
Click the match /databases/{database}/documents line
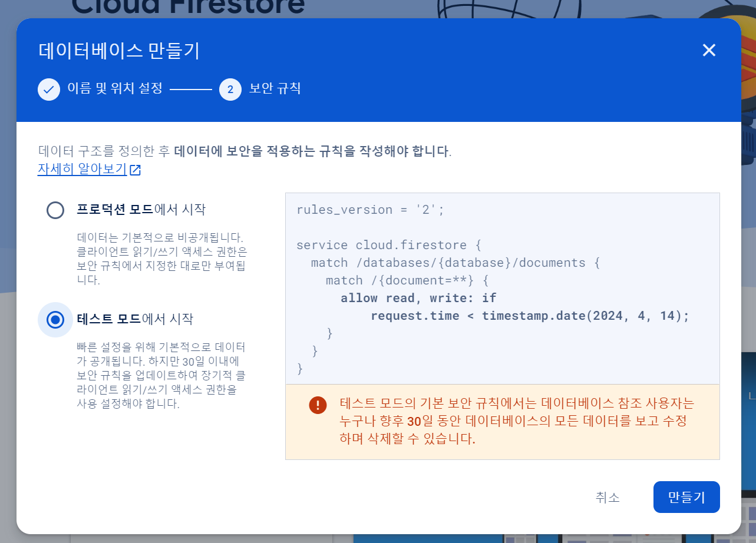(455, 263)
